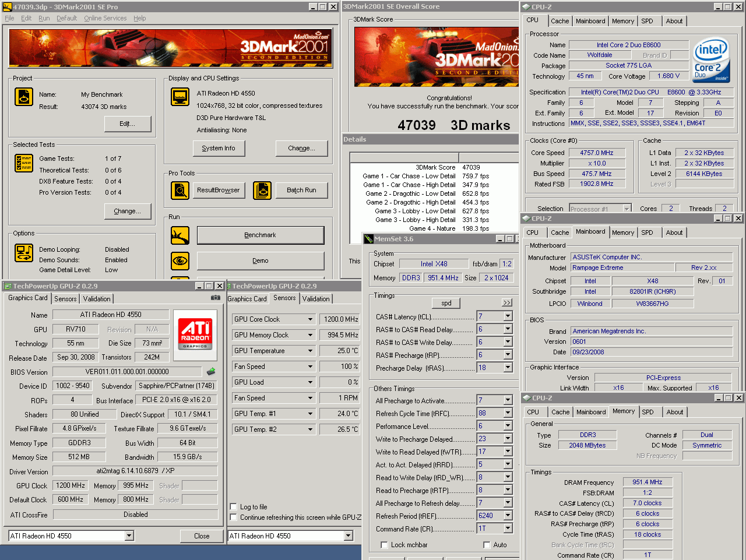
Task: Expand the Refresh Cycle Time (tRFC) dropdown
Action: (508, 413)
